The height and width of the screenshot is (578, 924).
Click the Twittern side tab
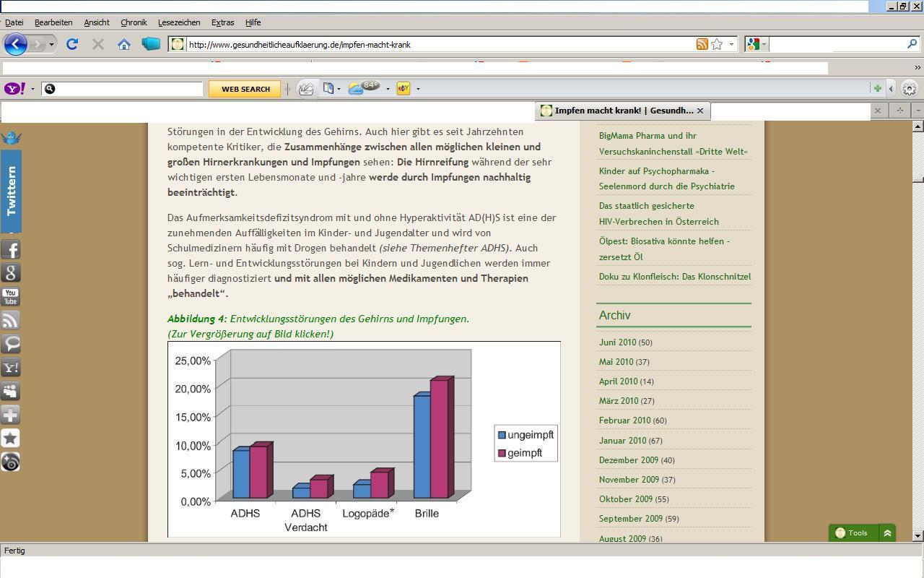[11, 191]
